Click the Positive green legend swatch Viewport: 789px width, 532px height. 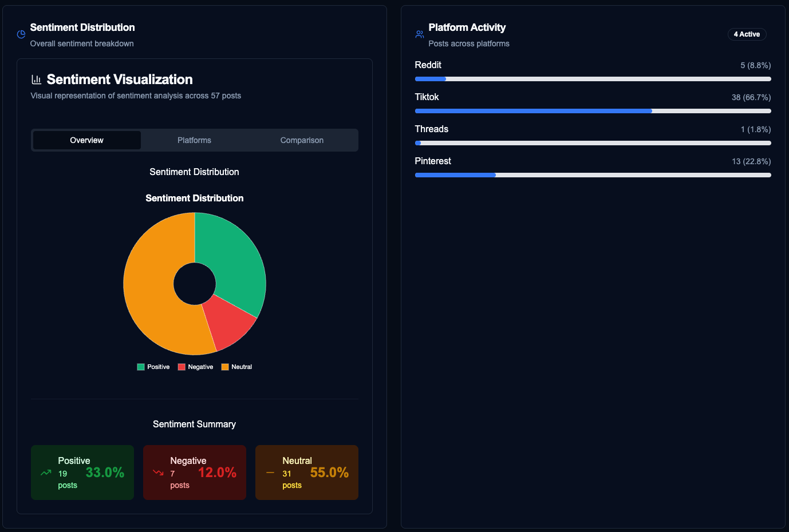[140, 366]
